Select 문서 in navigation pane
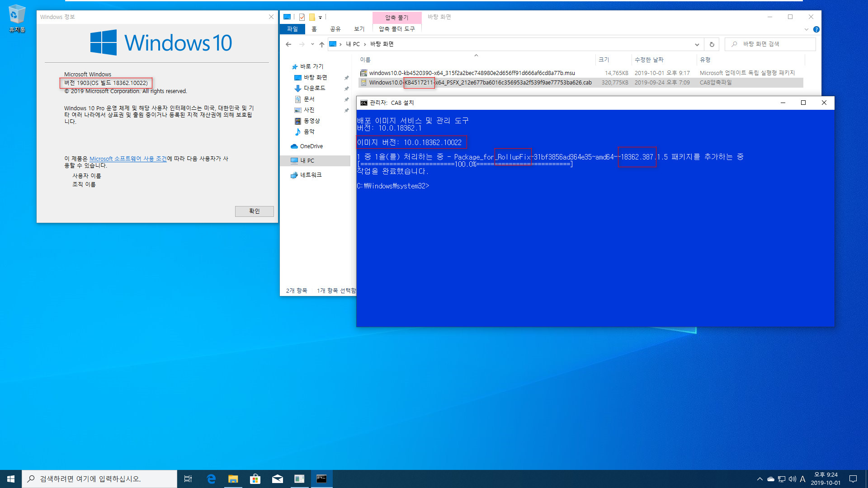This screenshot has width=868, height=488. (309, 99)
